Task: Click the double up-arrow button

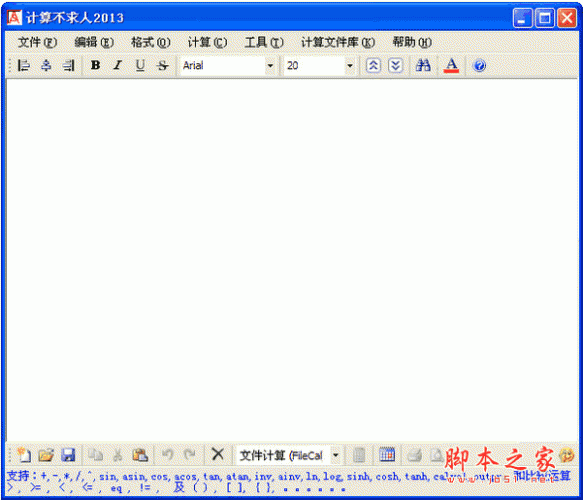Action: (x=373, y=65)
